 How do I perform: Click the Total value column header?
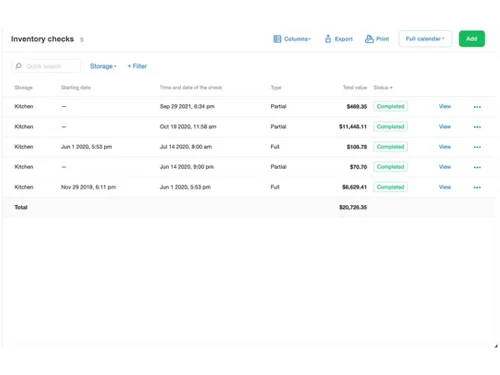coord(355,88)
